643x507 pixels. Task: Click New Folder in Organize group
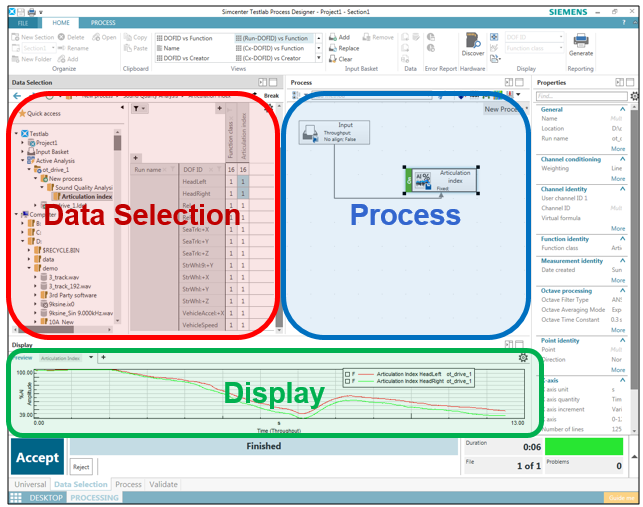[32, 59]
